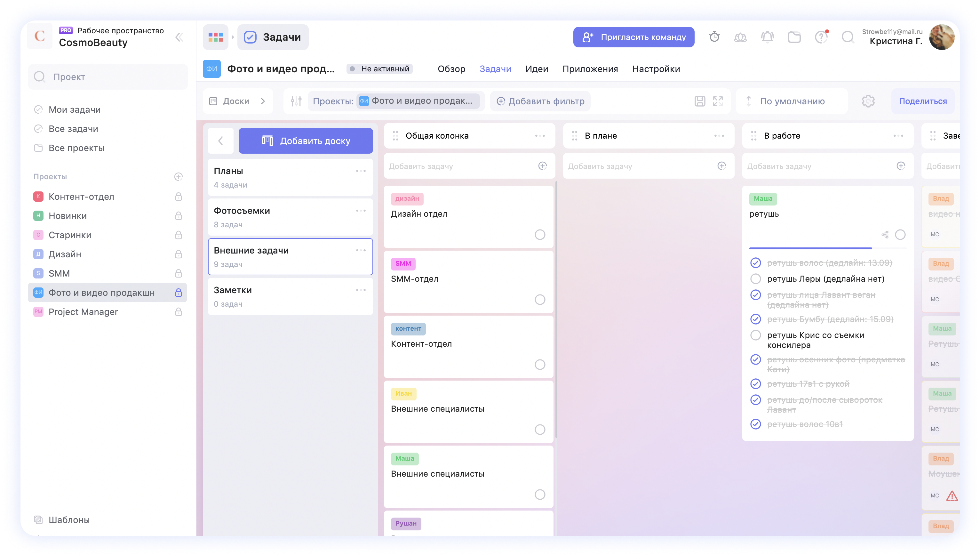
Task: Click the fullscreen expand icon in filter bar
Action: point(718,101)
